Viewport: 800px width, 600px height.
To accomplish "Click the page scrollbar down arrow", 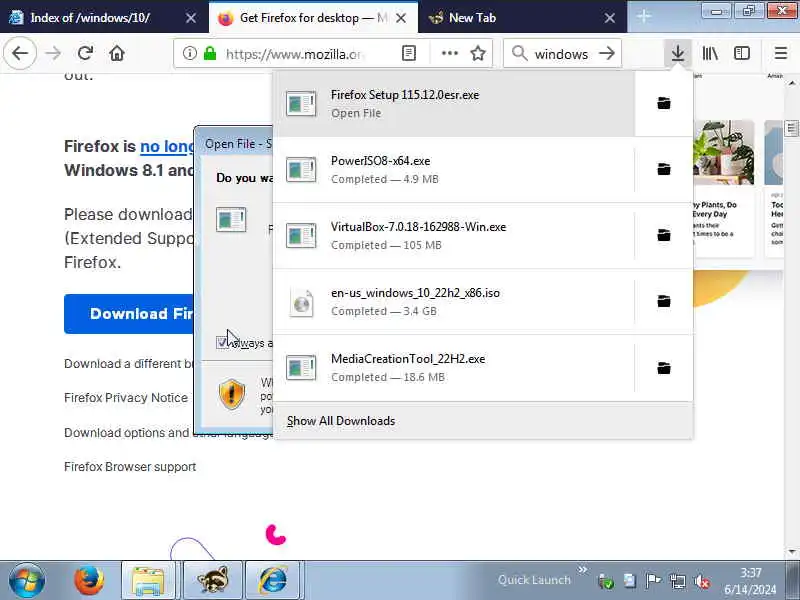I will click(x=791, y=552).
